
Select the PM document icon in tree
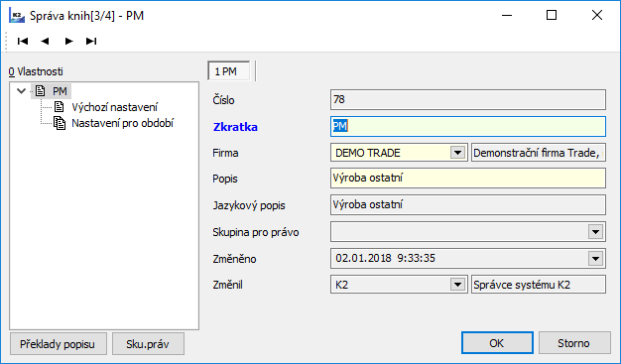41,91
